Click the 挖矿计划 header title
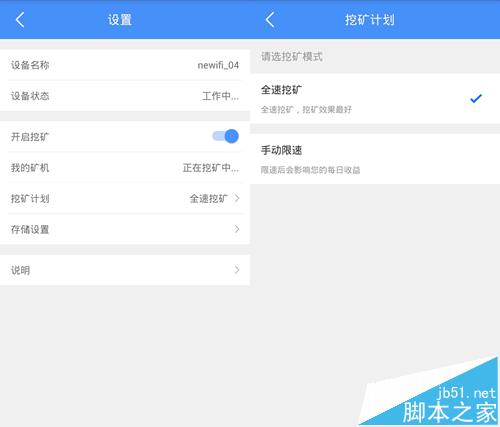Viewport: 500px width, 427px height. click(x=370, y=20)
